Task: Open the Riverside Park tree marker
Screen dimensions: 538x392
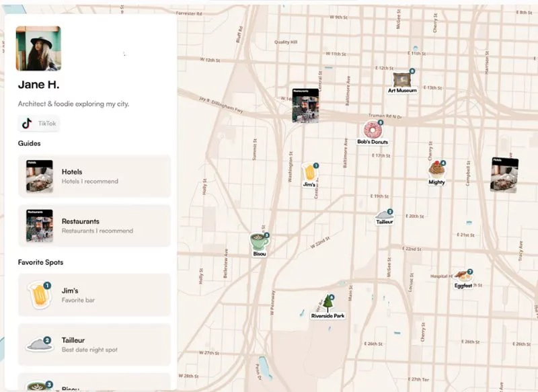Action: pos(328,303)
